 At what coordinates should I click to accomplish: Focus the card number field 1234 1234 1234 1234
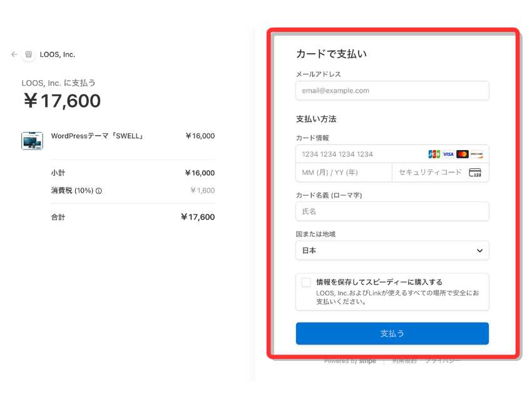(392, 154)
